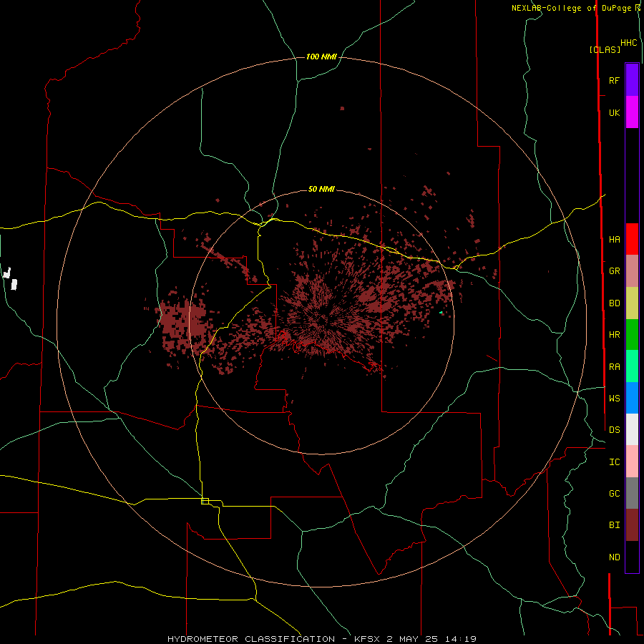Screen dimensions: 644x644
Task: Click the yellow highway junction square marker
Action: click(205, 501)
